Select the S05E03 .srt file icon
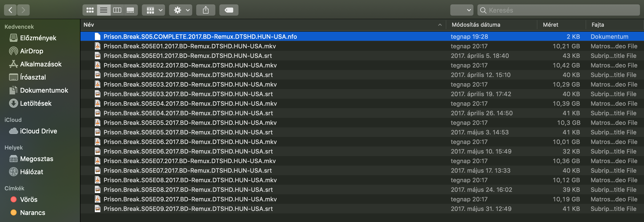 coord(98,94)
